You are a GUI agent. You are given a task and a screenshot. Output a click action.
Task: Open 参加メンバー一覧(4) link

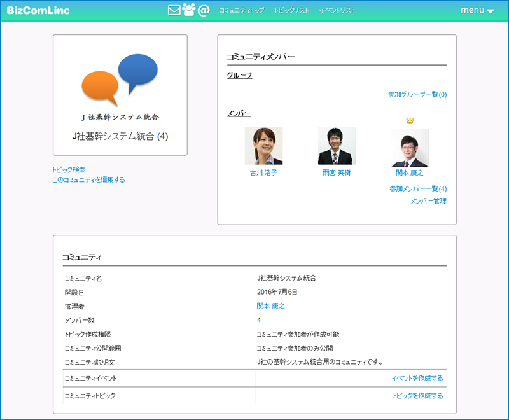pyautogui.click(x=417, y=189)
